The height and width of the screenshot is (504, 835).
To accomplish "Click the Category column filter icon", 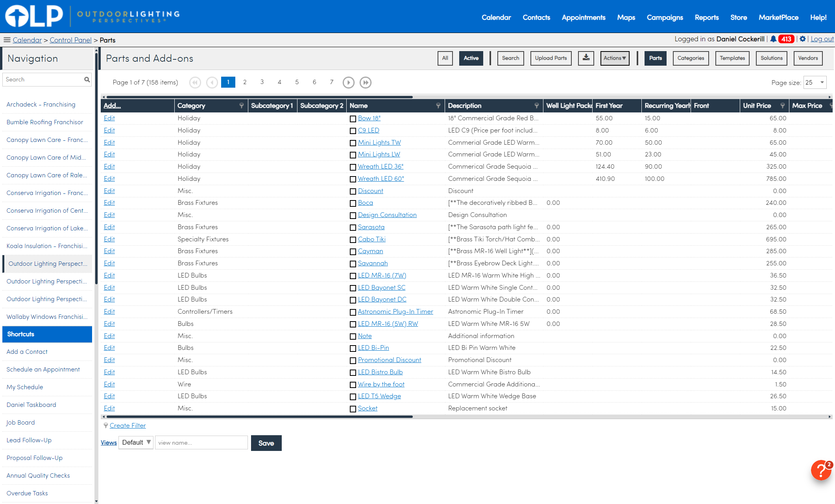I will (x=242, y=105).
